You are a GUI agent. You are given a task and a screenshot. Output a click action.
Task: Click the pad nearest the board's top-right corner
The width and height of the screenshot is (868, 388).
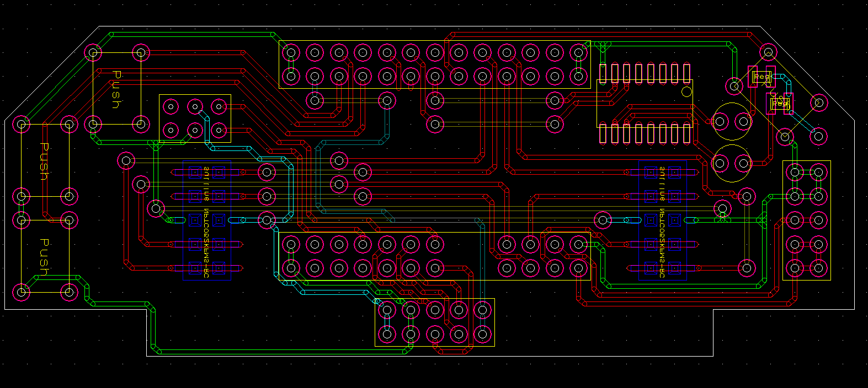(x=768, y=53)
